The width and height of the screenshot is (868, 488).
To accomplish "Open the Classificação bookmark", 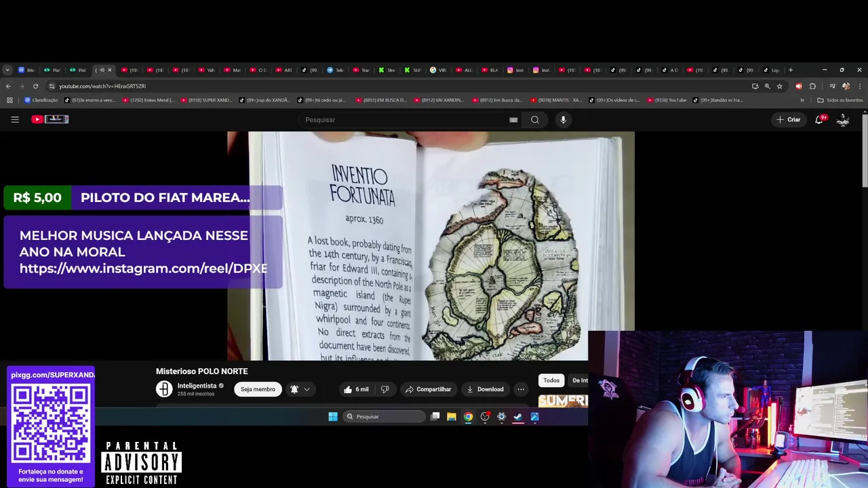I will 41,100.
